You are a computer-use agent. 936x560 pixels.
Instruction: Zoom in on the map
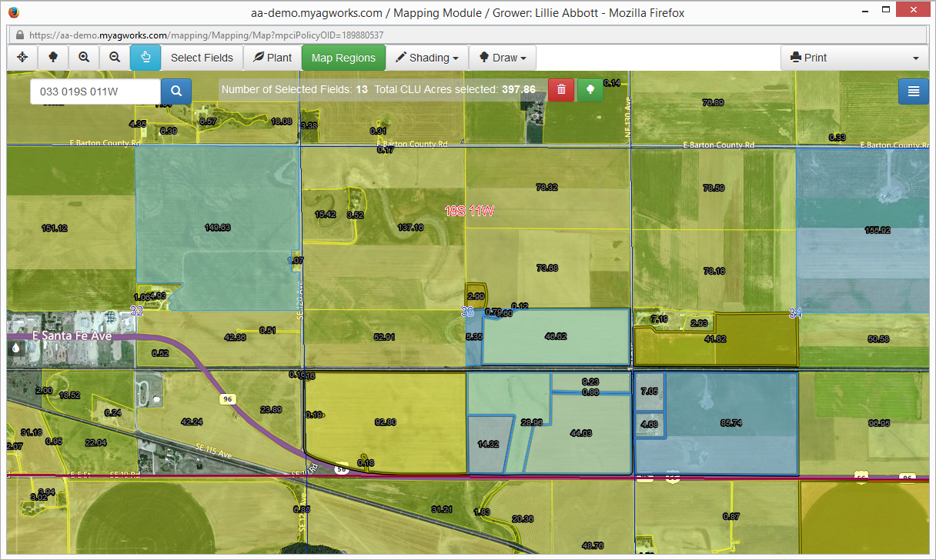coord(84,58)
